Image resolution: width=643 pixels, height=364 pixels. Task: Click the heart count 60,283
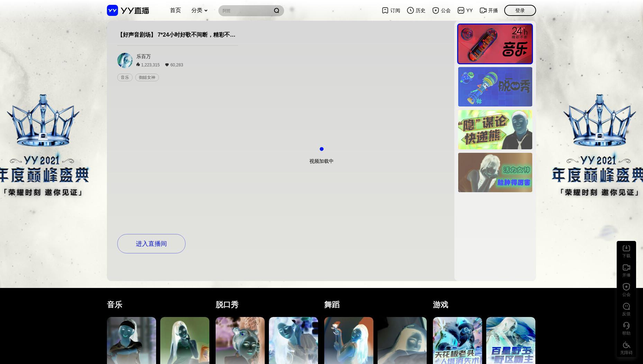pos(174,65)
